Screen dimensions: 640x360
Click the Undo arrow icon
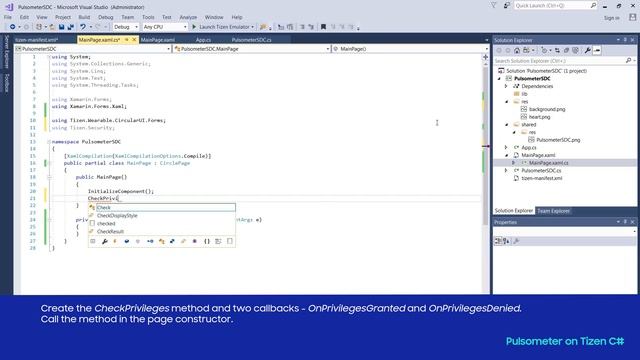click(83, 27)
